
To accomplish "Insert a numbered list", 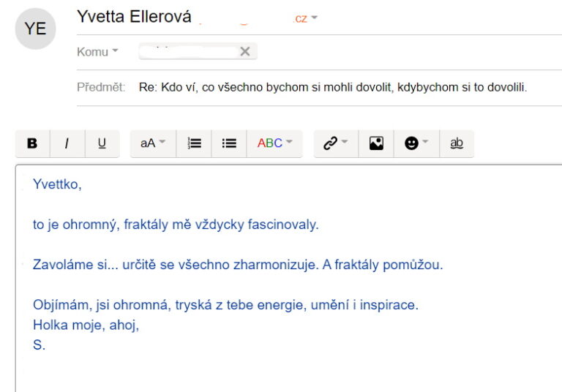I will point(194,143).
